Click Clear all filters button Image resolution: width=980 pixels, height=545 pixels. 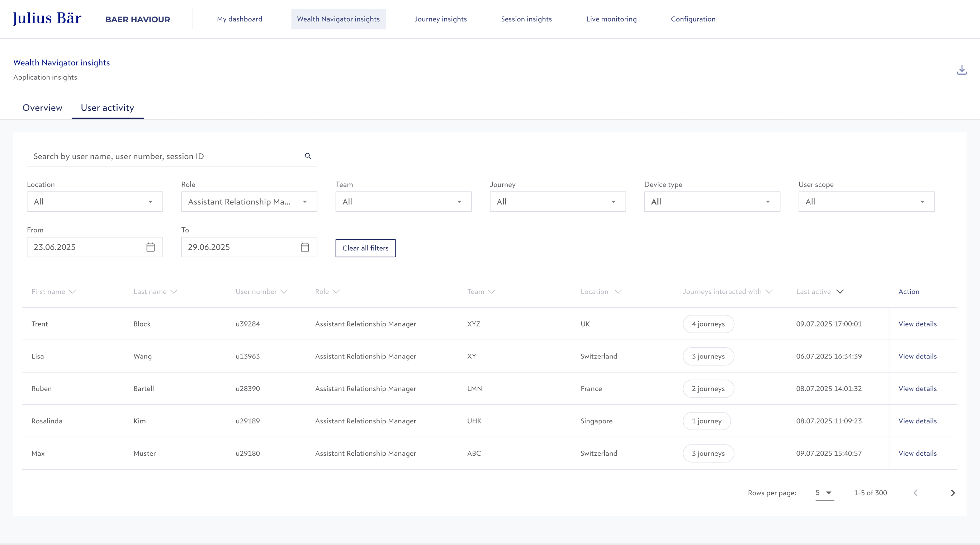(365, 248)
